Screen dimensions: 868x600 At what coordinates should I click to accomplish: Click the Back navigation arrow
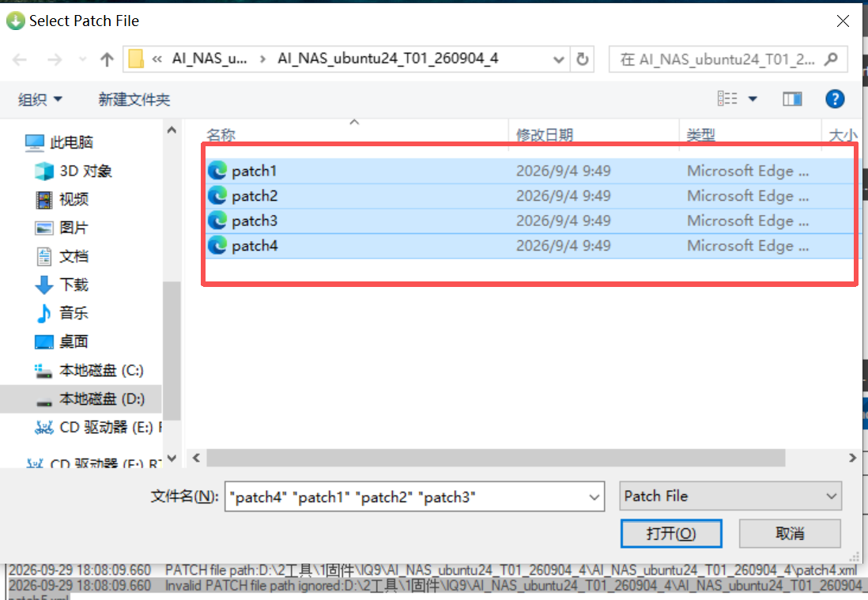click(x=20, y=59)
